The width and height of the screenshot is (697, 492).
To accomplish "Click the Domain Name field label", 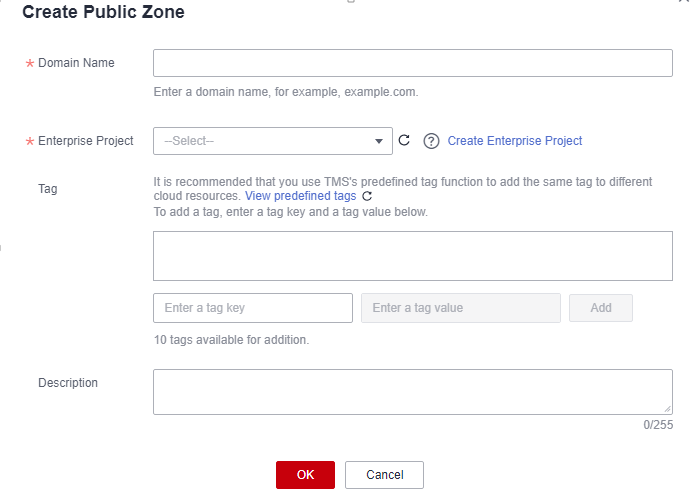I will click(x=76, y=63).
